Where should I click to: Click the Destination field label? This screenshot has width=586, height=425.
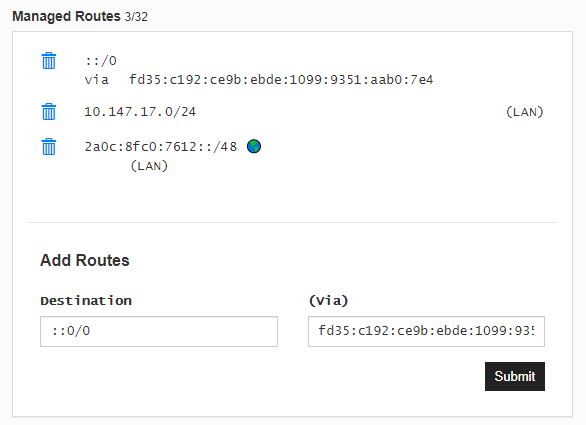tap(86, 301)
